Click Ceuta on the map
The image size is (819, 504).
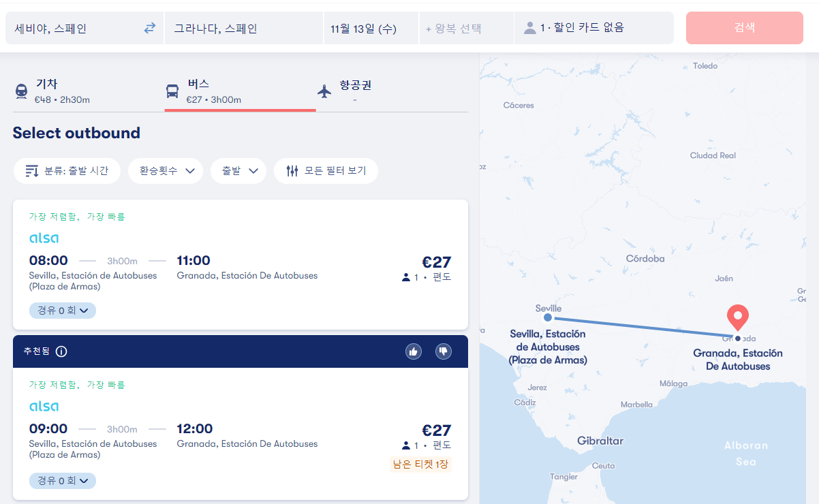tap(603, 466)
